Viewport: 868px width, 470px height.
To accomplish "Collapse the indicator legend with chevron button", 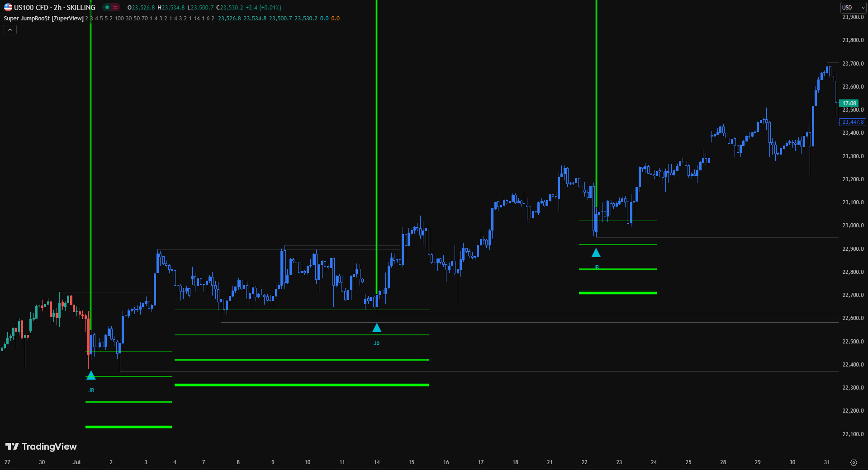I will (10, 30).
